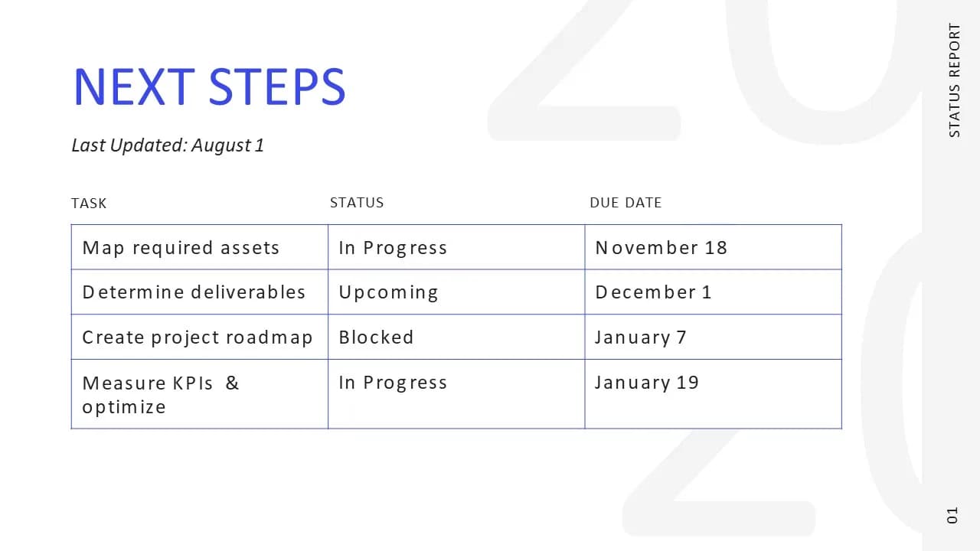Select the TASK column header
This screenshot has width=980, height=551.
(89, 204)
